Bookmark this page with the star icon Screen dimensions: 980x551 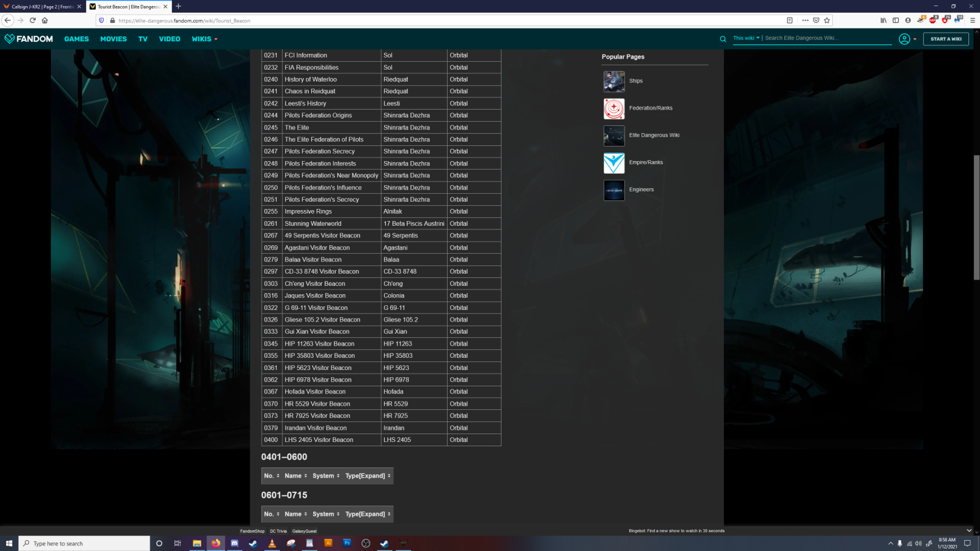pyautogui.click(x=827, y=20)
